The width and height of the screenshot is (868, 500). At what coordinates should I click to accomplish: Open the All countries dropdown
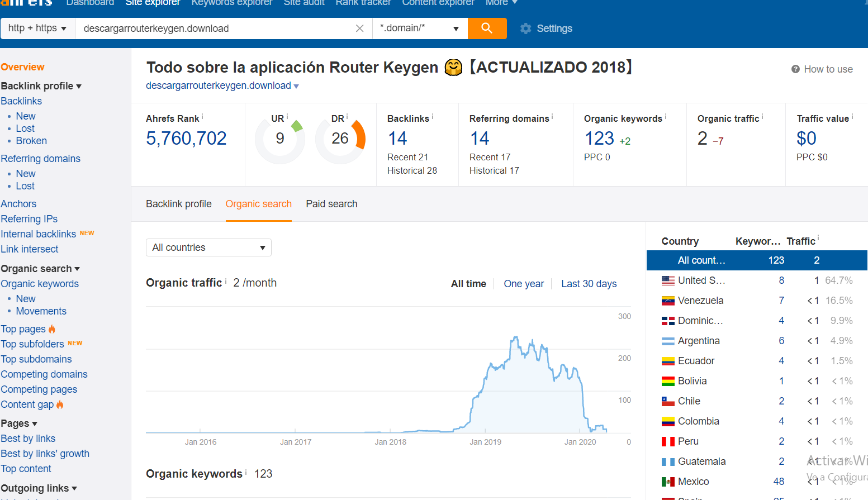[x=208, y=247]
